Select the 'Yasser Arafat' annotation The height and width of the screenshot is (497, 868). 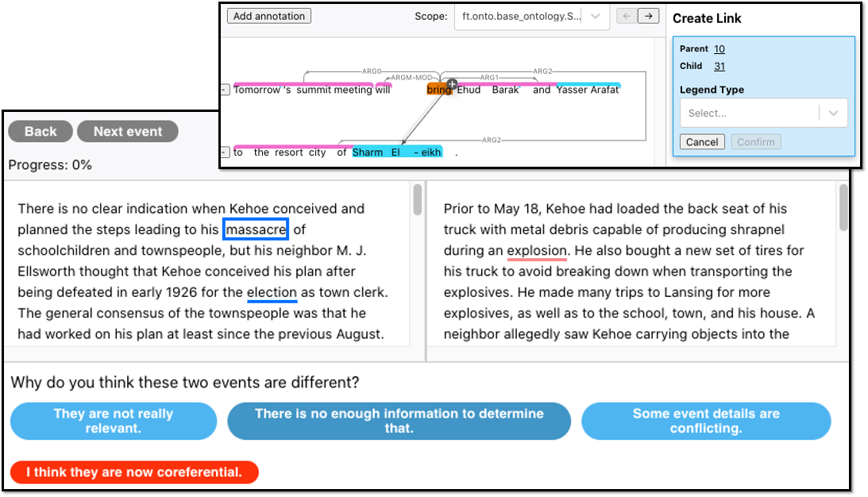pyautogui.click(x=588, y=90)
